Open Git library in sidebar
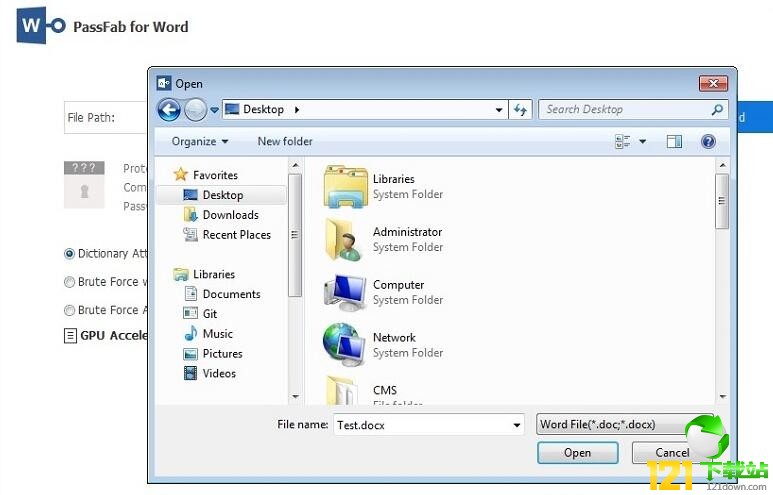Screen dimensions: 773x495 click(x=200, y=314)
